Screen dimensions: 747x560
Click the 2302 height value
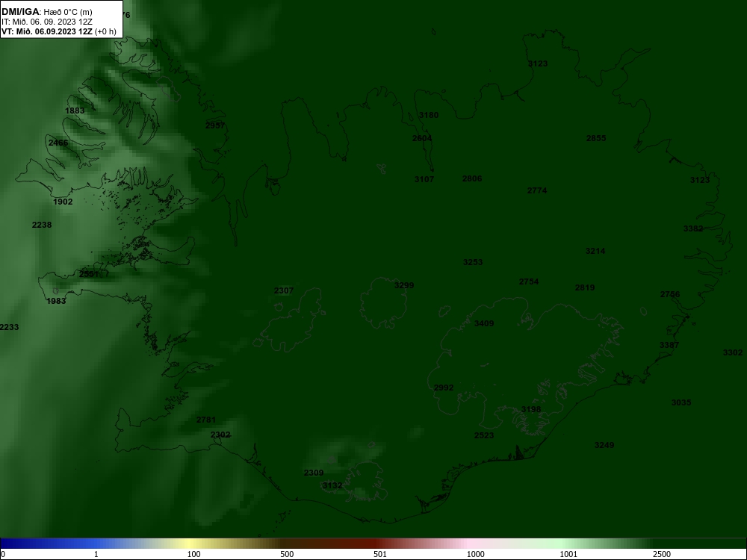click(220, 435)
